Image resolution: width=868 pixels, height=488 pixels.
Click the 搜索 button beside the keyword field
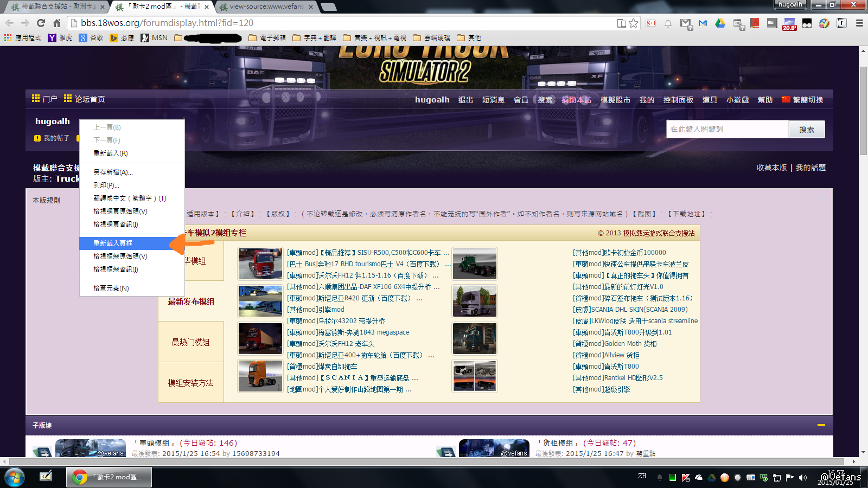[806, 130]
